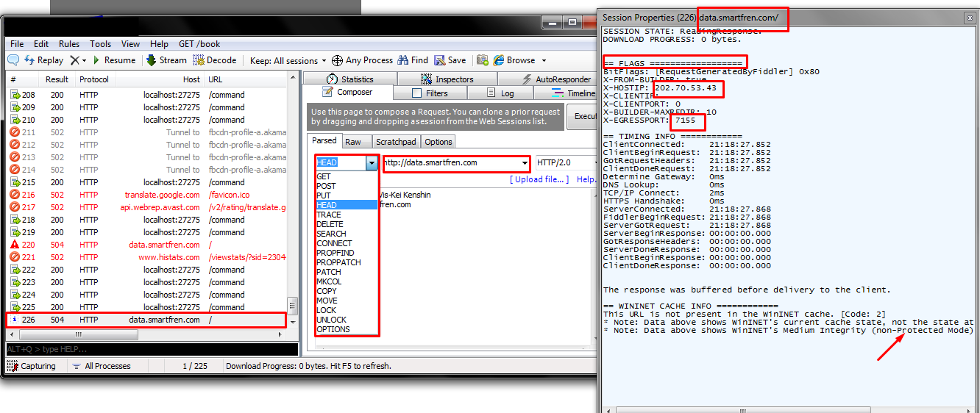Screen dimensions: 980x413
Task: Select CONNECT in the method list
Action: (347, 243)
